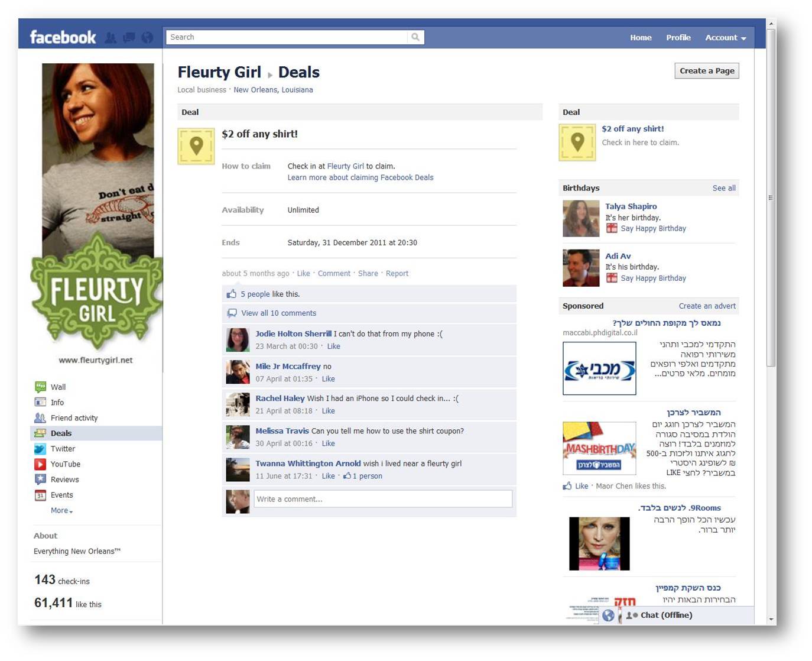
Task: Click the Fleurty Girl page title
Action: pyautogui.click(x=219, y=72)
